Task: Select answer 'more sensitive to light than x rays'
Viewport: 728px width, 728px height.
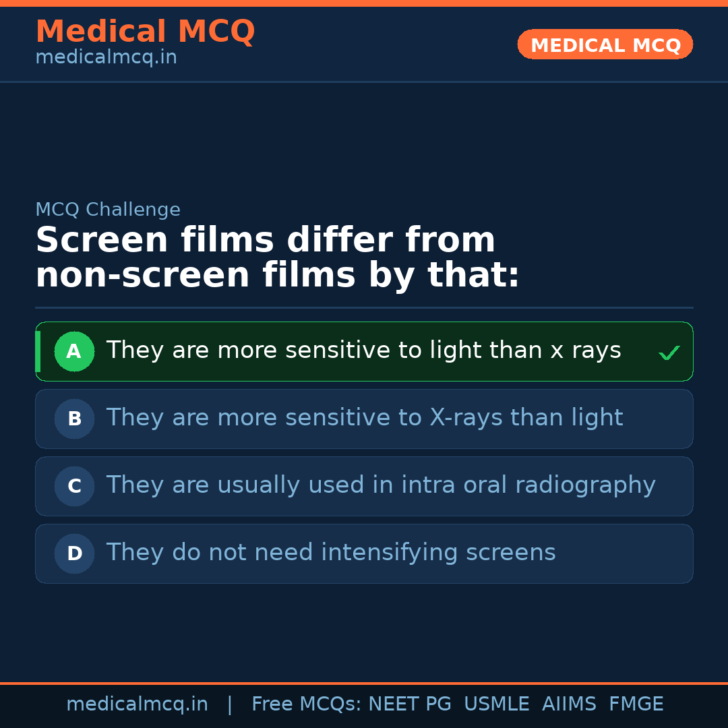Action: [x=363, y=351]
